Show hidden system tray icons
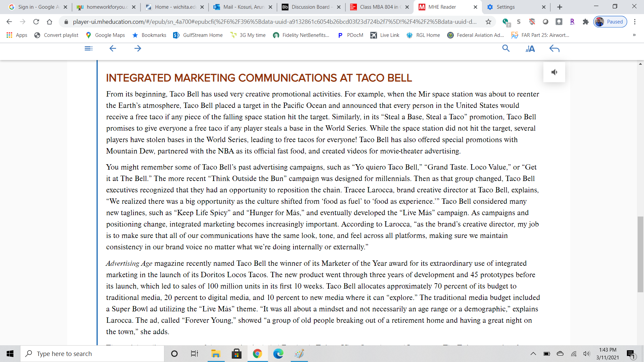The image size is (644, 362). [533, 354]
